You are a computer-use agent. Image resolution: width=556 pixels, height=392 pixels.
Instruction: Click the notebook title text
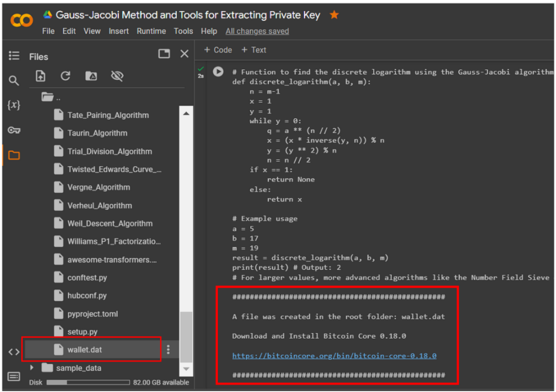point(188,15)
